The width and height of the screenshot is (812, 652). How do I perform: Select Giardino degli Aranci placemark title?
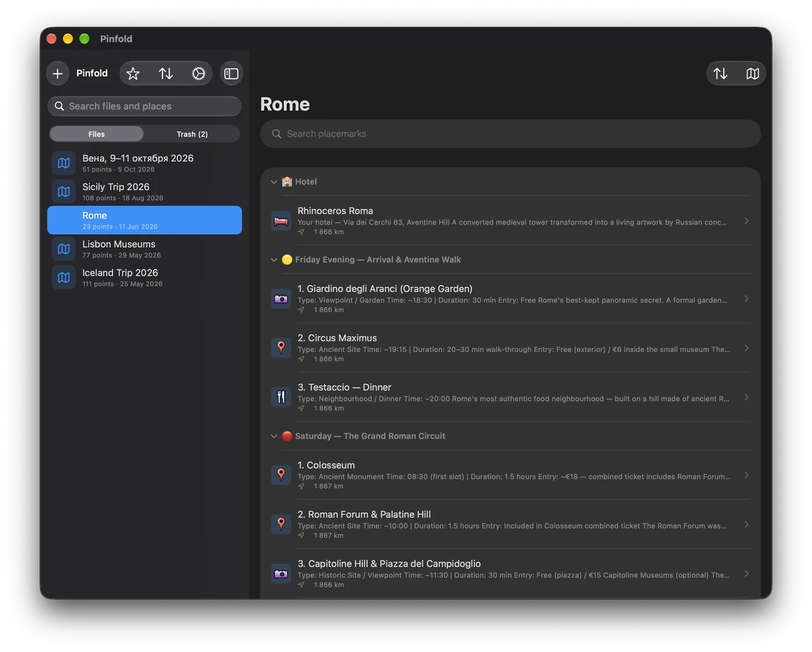click(x=385, y=289)
